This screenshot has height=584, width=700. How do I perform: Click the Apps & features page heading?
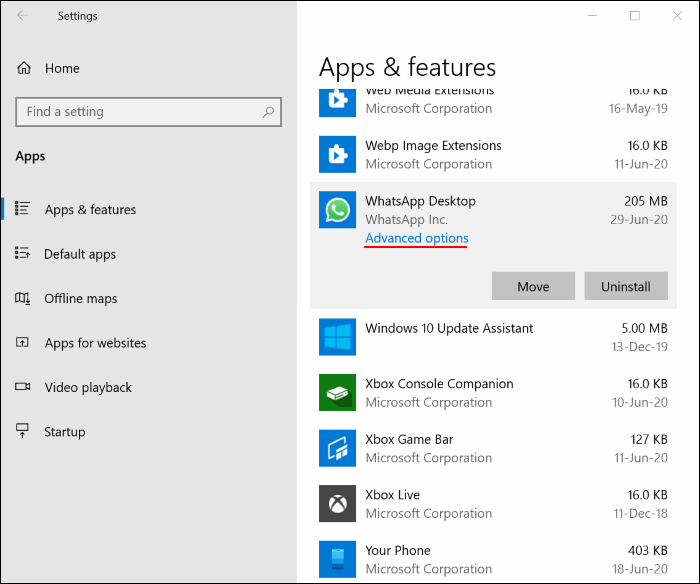pyautogui.click(x=407, y=68)
